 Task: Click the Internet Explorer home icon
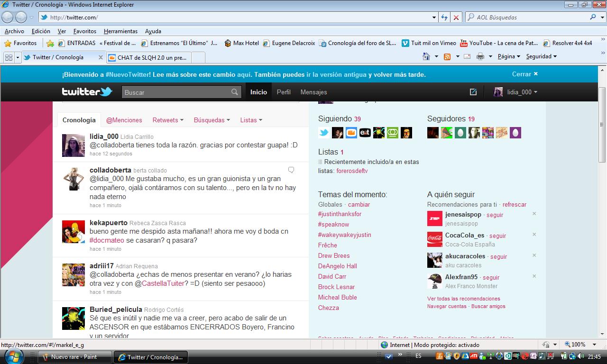tap(426, 56)
